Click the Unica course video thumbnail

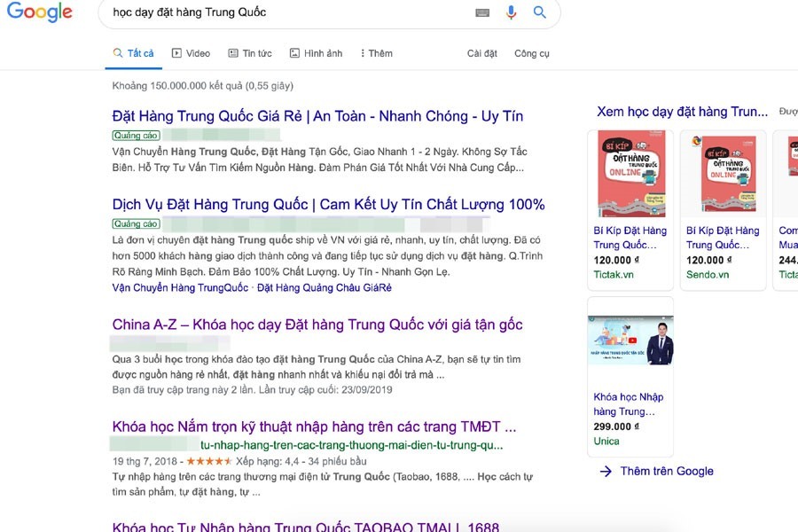(x=630, y=340)
